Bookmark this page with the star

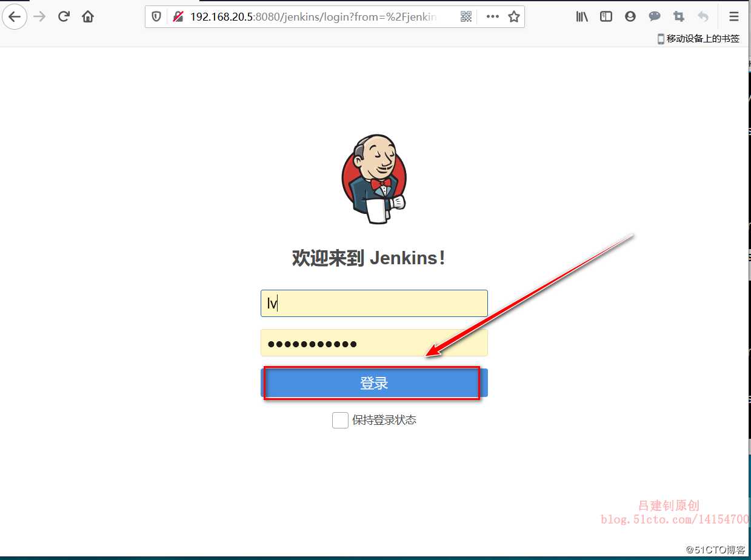[514, 17]
